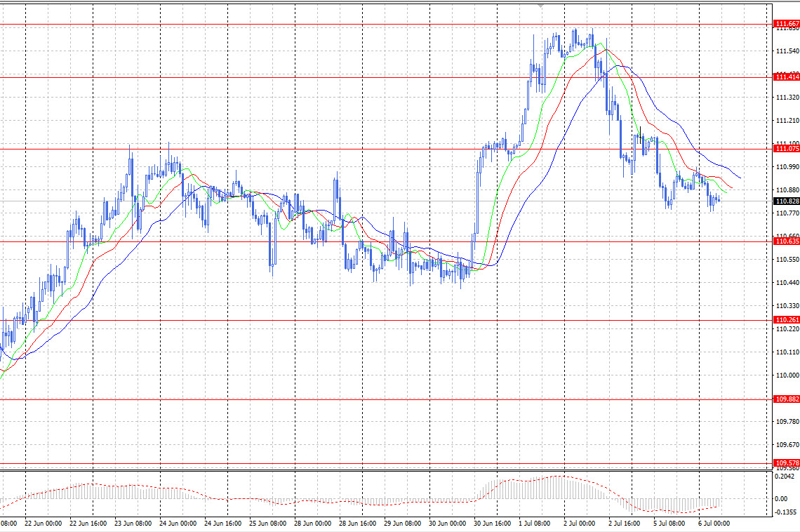Click the 2 Jul 16:00 time label

[625, 524]
